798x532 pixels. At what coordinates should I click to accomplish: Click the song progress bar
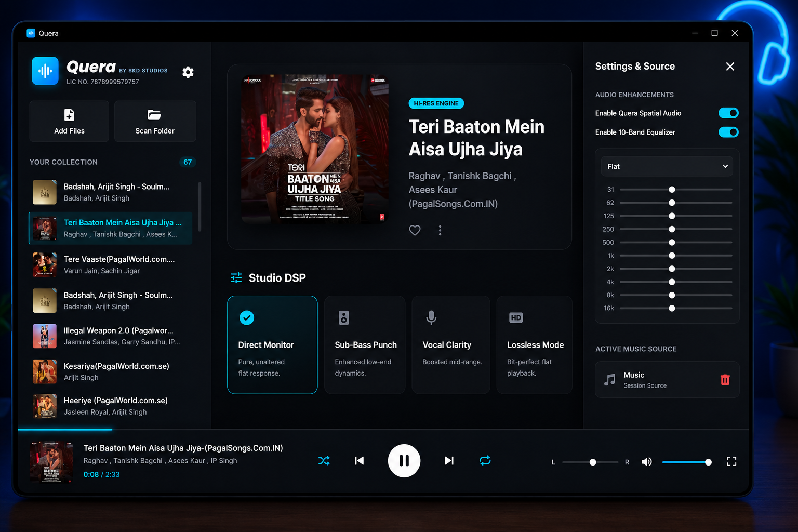click(383, 430)
